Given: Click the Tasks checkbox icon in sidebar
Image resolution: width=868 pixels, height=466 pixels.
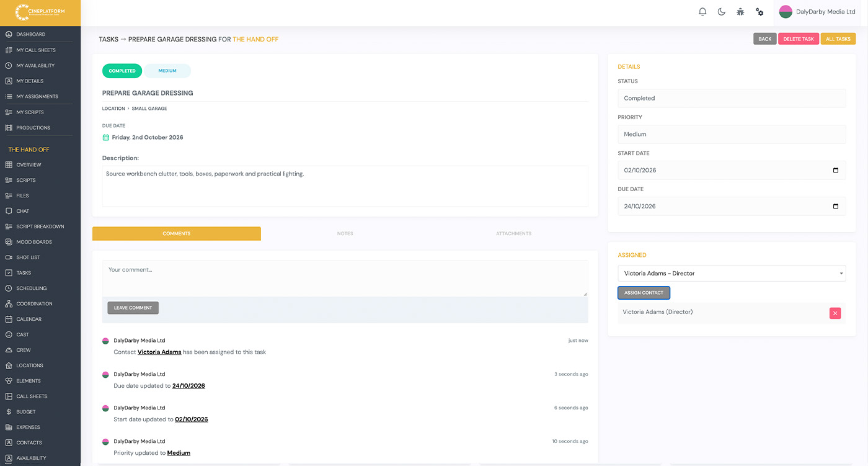Looking at the screenshot, I should point(9,273).
